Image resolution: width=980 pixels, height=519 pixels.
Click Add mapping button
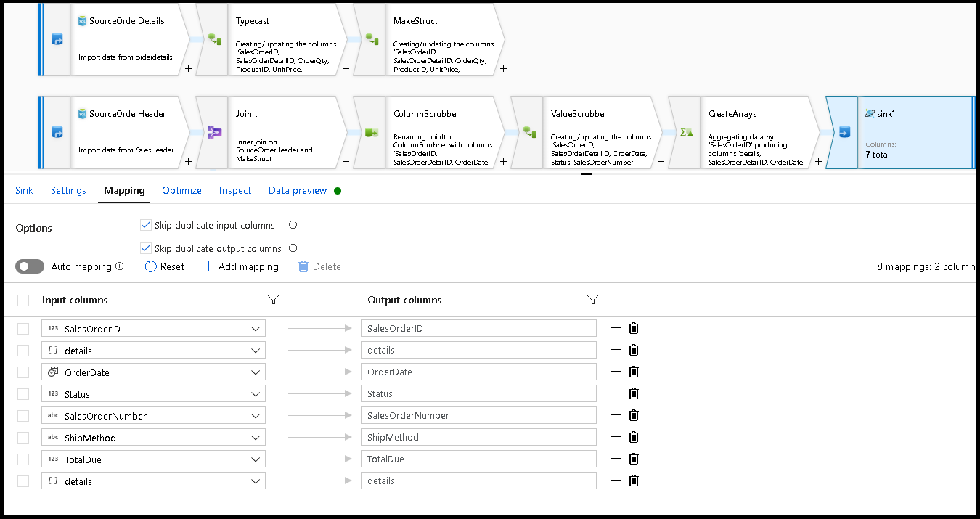click(240, 266)
